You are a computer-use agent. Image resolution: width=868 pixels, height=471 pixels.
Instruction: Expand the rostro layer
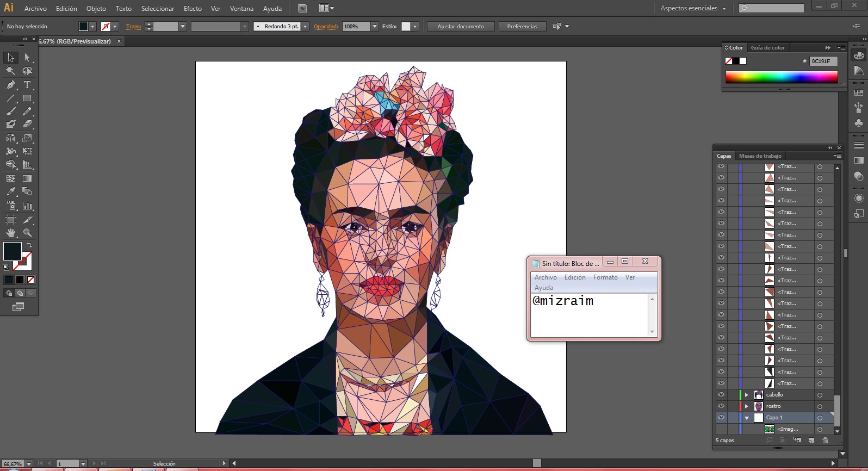coord(747,406)
